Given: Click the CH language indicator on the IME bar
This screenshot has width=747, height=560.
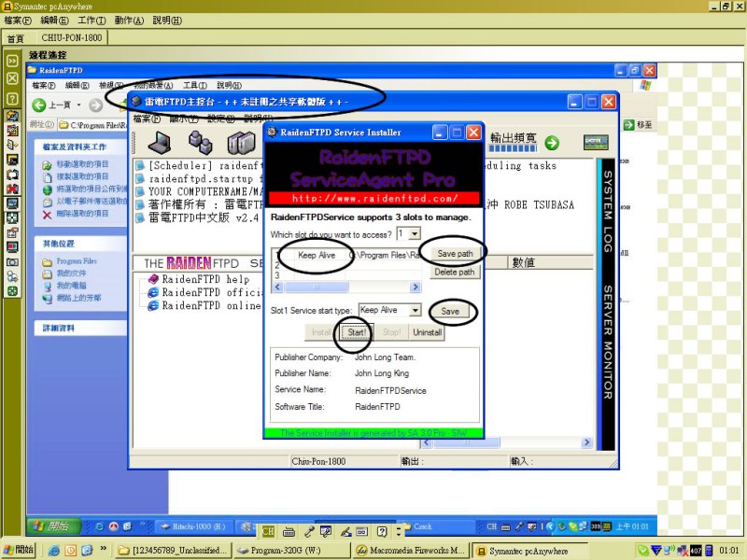Looking at the screenshot, I should 268,532.
